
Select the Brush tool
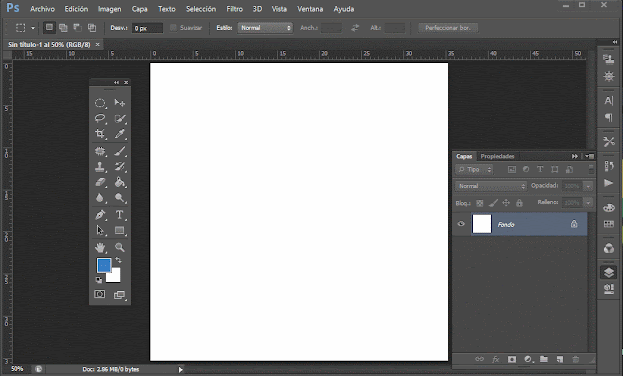click(120, 151)
